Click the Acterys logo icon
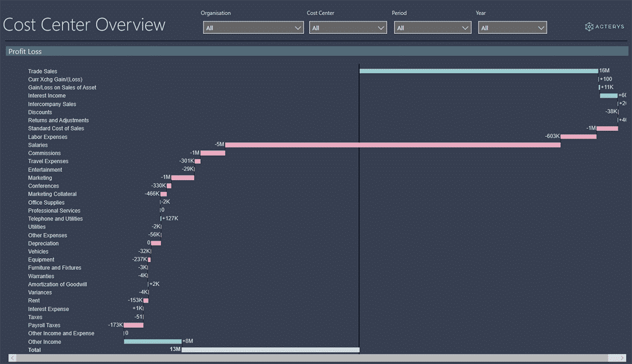Viewport: 632px width, 364px height. click(589, 26)
